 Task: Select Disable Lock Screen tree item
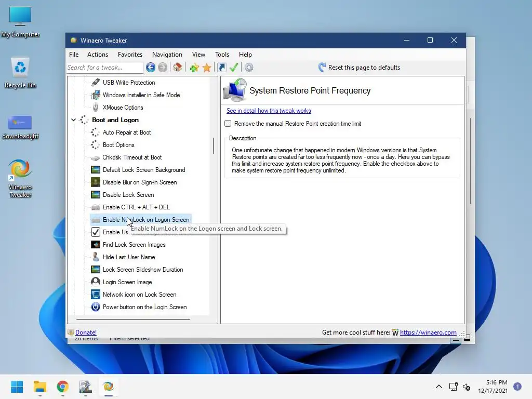pos(128,195)
